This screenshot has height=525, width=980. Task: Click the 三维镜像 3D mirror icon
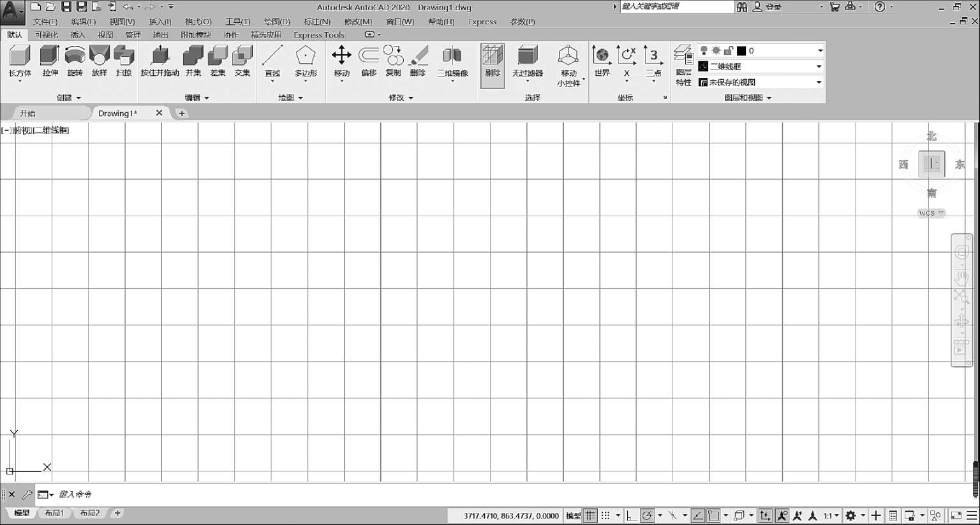[452, 61]
